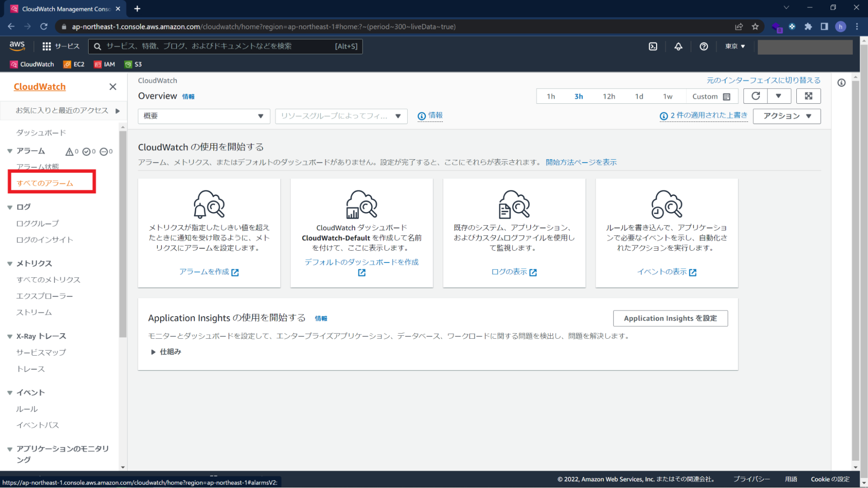Open the CloudWatch favorites bar shortcut

(32, 64)
